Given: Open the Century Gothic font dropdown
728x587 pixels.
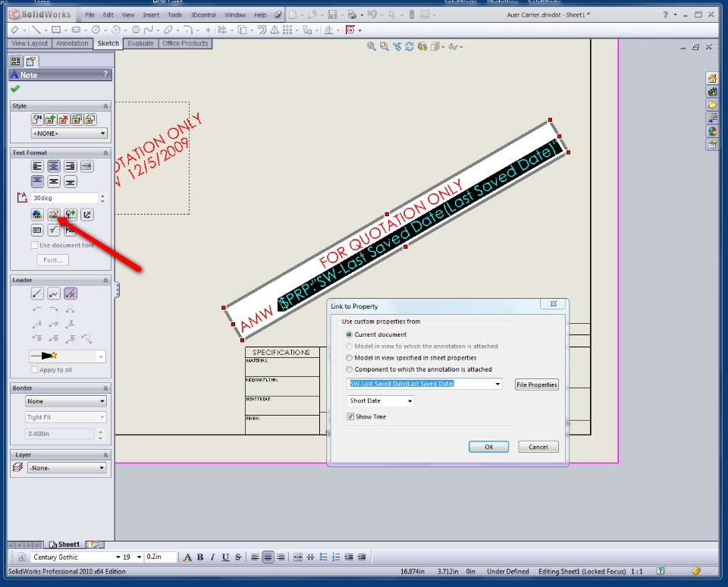Looking at the screenshot, I should tap(118, 557).
